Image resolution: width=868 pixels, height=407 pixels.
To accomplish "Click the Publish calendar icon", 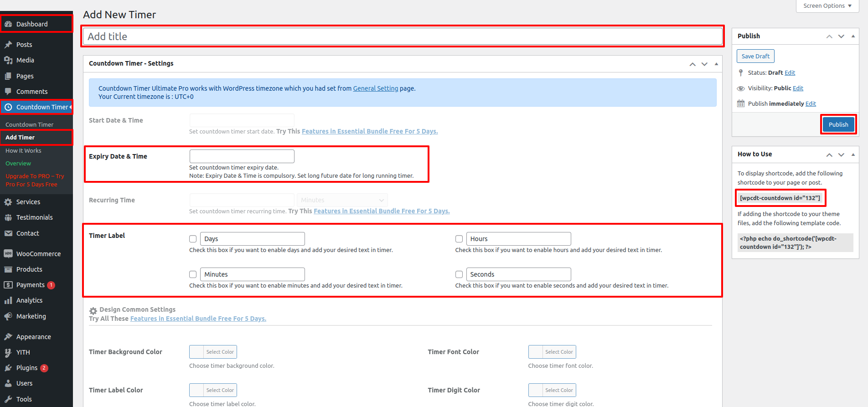I will point(741,104).
